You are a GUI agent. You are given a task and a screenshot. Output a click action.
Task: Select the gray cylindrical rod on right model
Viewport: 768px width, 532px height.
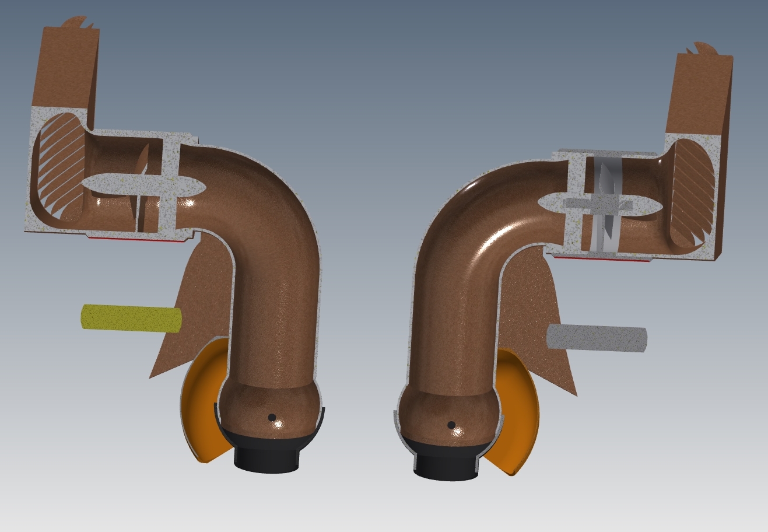(597, 339)
